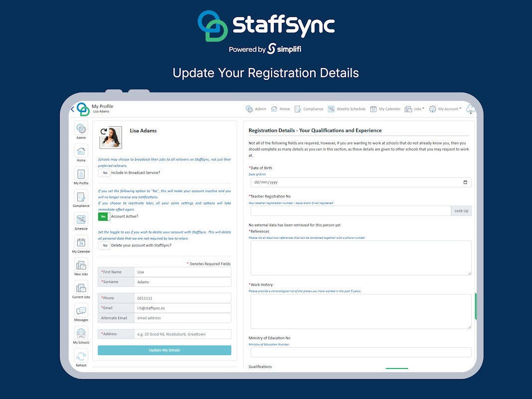Click Lisa Adams profile photo
The height and width of the screenshot is (399, 532).
coord(111,138)
